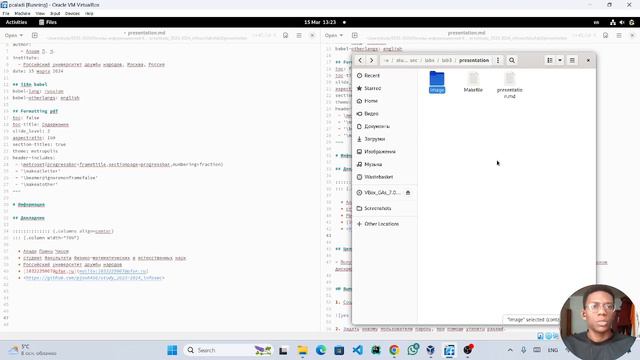This screenshot has width=640, height=360.
Task: Open VirtualBox File menu
Action: (6, 13)
